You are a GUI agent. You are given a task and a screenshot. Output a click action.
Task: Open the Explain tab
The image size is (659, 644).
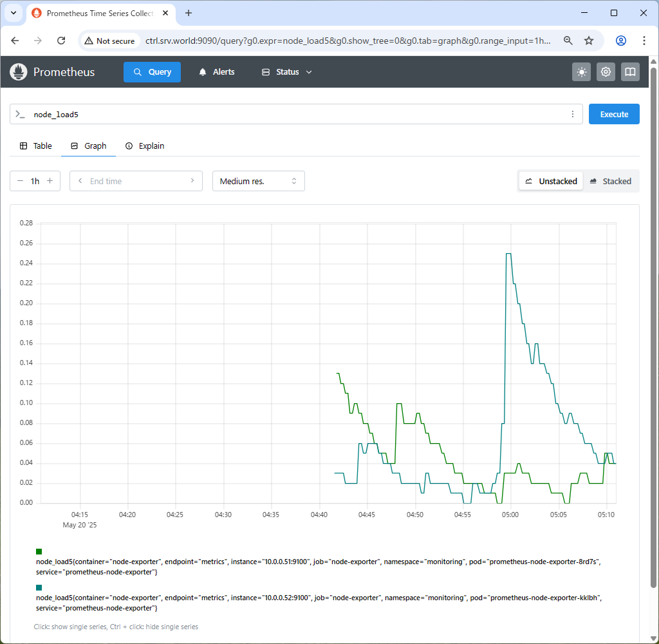(x=145, y=146)
